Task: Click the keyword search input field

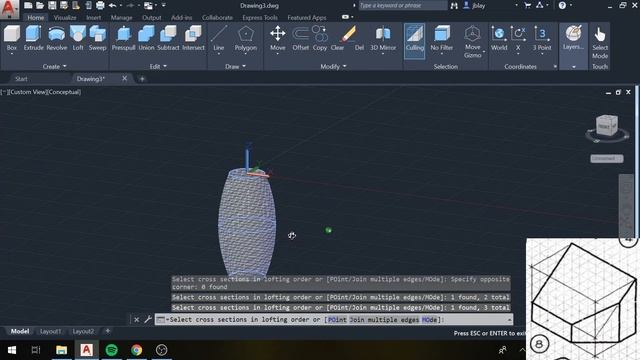Action: pyautogui.click(x=402, y=5)
